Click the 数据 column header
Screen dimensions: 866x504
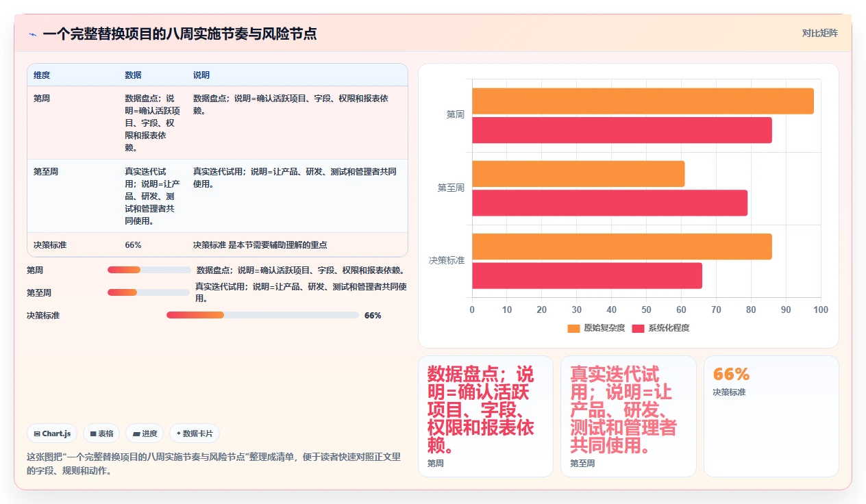(133, 75)
